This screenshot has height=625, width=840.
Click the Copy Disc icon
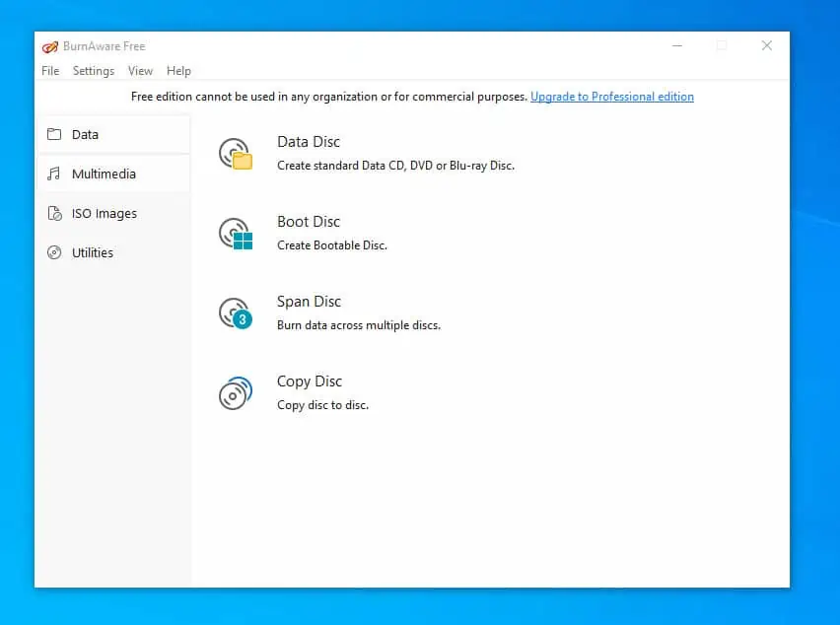coord(236,393)
